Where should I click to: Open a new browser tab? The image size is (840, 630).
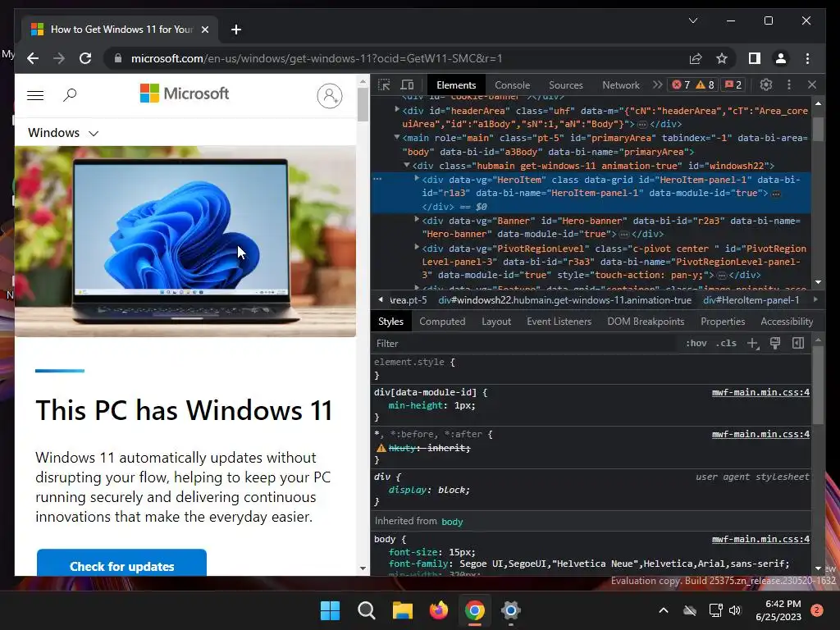[235, 30]
